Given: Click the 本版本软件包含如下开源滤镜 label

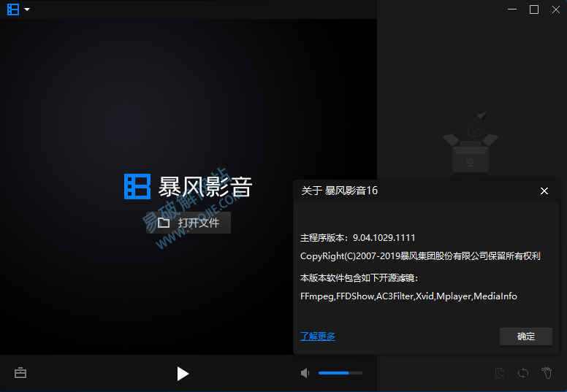Looking at the screenshot, I should [359, 278].
